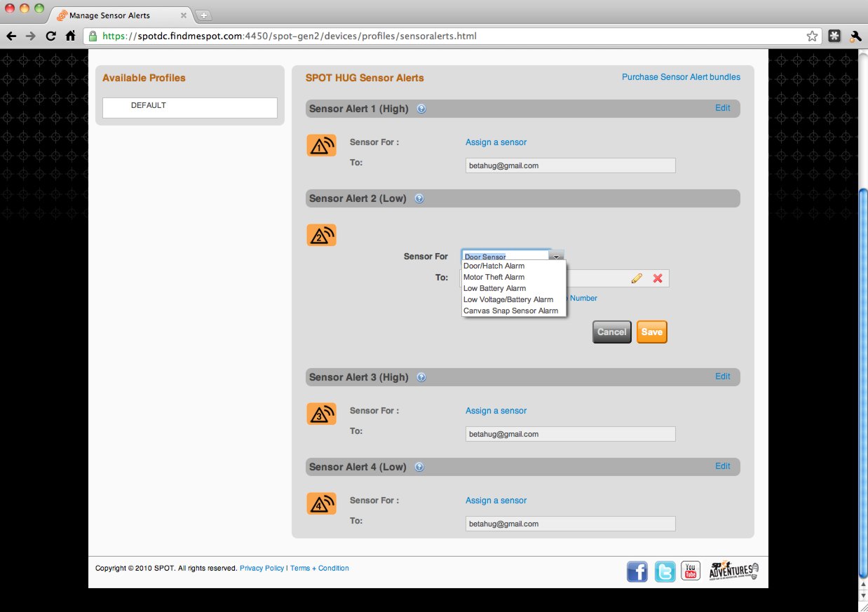The height and width of the screenshot is (612, 868).
Task: Click the orange Sensor Alert 1 icon
Action: click(x=321, y=145)
